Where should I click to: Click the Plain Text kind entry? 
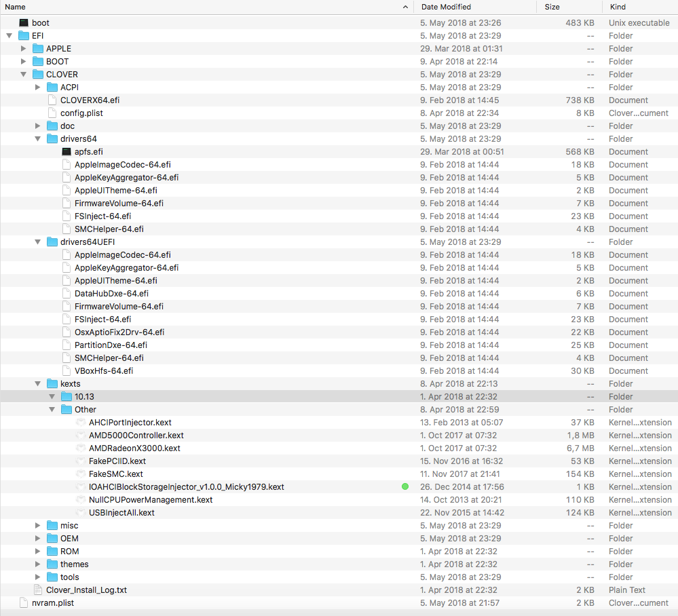tap(627, 590)
